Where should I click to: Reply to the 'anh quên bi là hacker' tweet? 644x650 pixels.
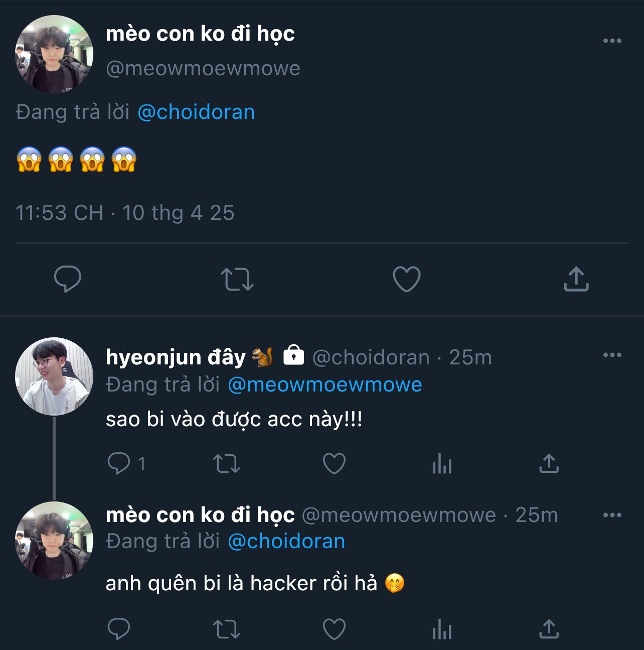(119, 629)
